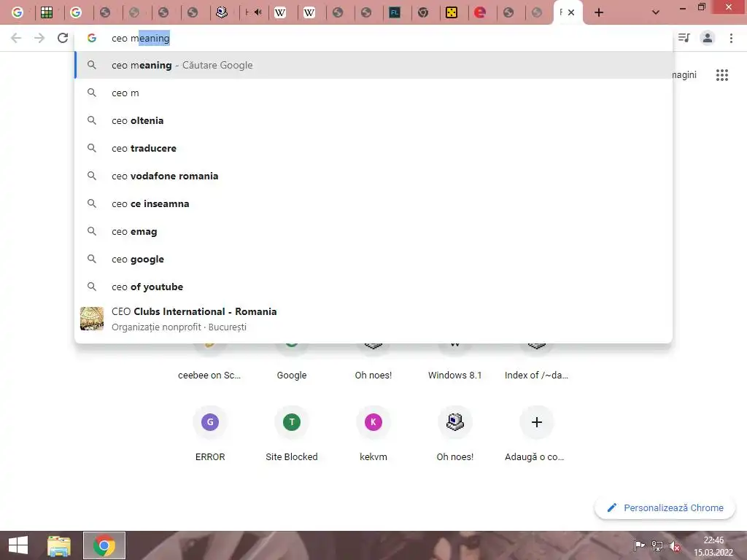Click magnifier icon beside 'ceo of youtube'
The height and width of the screenshot is (560, 747).
click(x=92, y=287)
